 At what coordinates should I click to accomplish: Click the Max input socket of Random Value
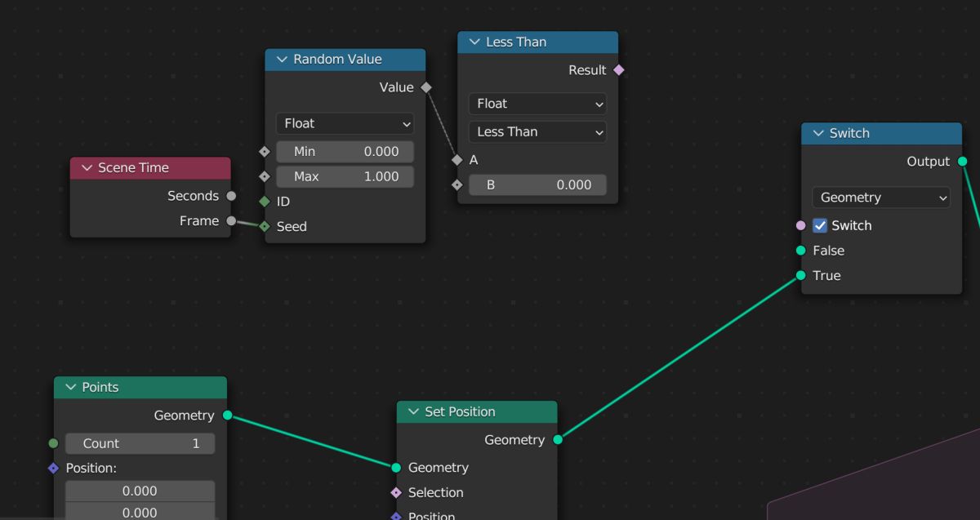click(x=265, y=176)
